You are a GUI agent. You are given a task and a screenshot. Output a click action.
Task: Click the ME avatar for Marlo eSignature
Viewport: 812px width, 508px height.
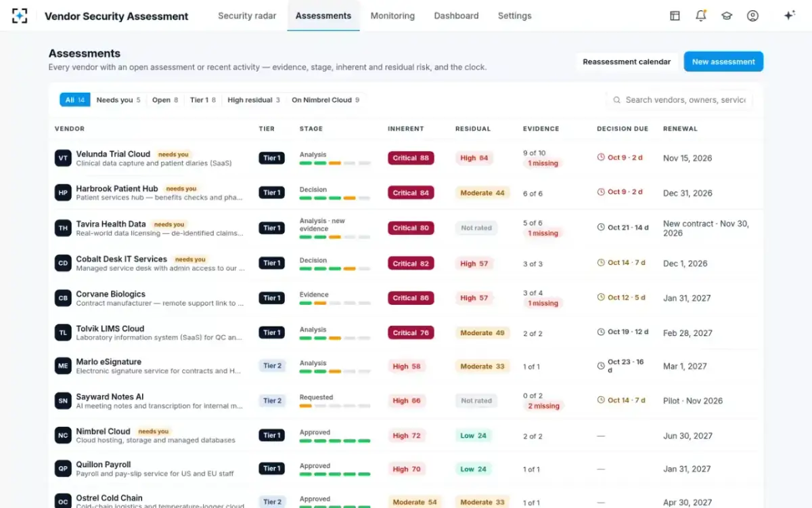point(63,366)
